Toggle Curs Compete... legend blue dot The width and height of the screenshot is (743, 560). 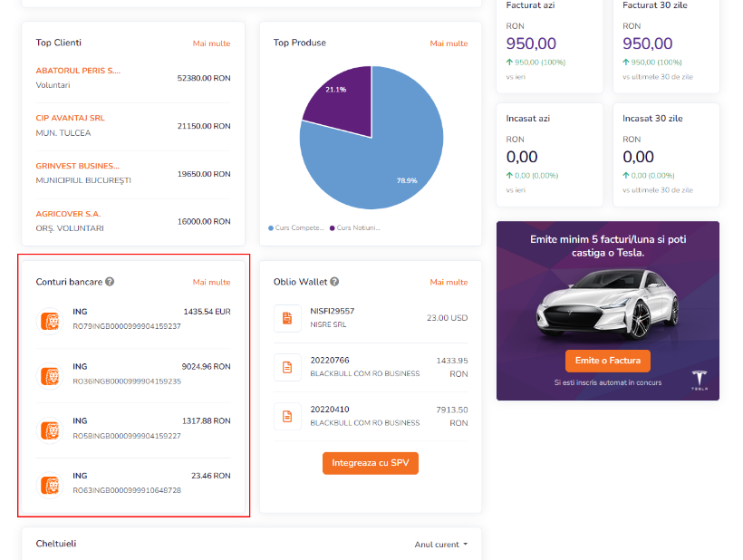click(271, 227)
